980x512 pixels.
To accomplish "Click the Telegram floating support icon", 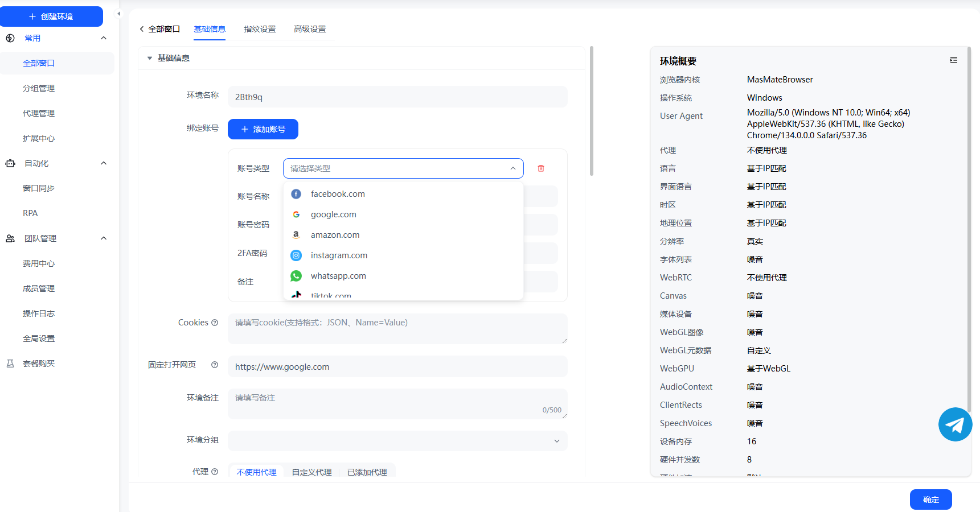I will point(955,424).
